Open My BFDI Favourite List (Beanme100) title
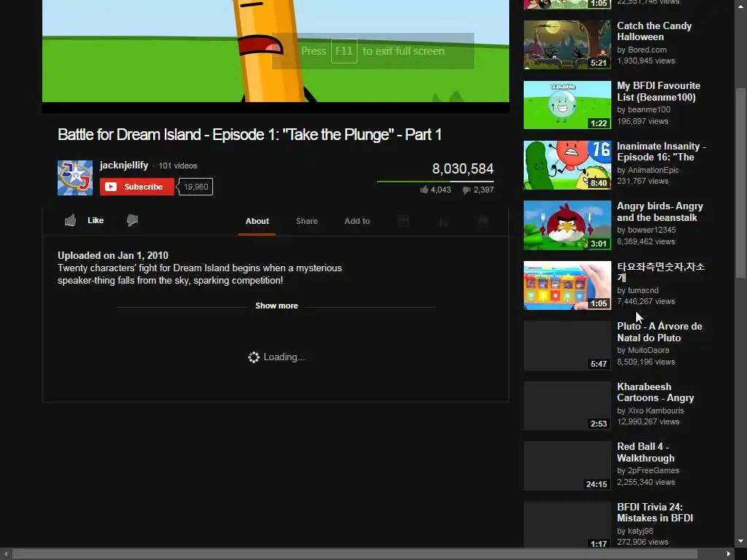The image size is (747, 560). pyautogui.click(x=659, y=91)
